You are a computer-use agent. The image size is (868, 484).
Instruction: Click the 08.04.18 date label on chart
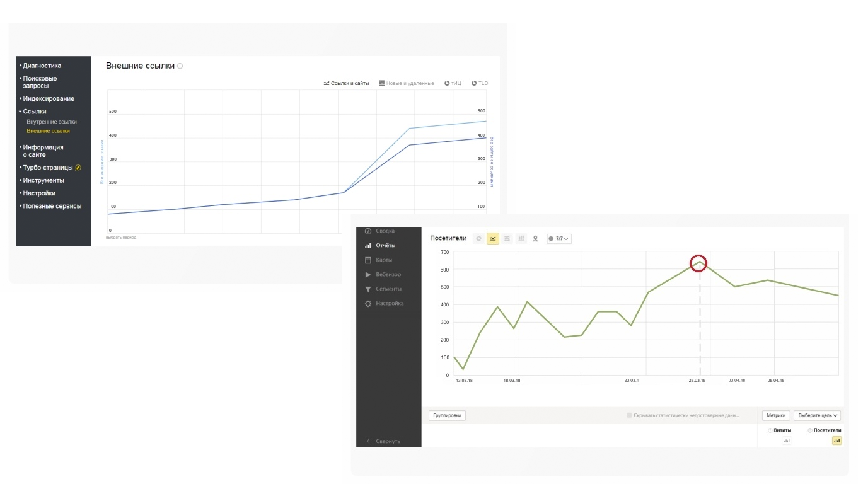(775, 381)
